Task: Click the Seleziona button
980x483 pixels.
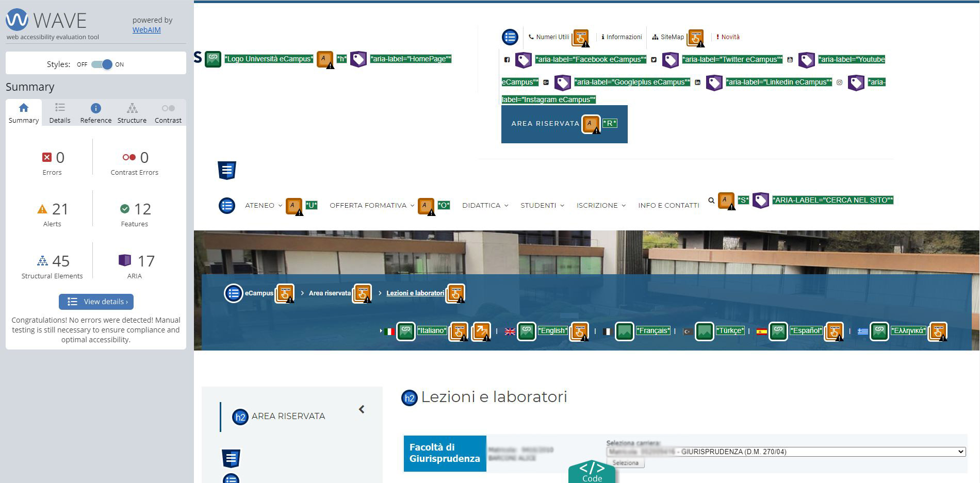Action: tap(625, 463)
